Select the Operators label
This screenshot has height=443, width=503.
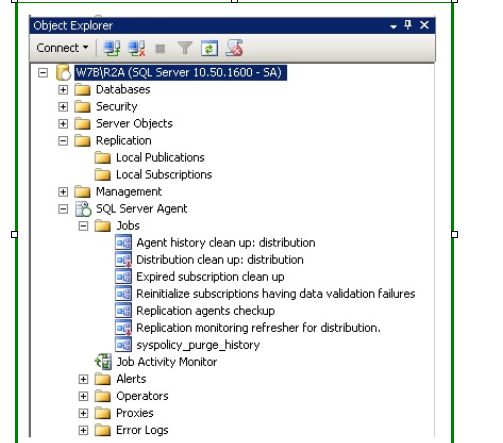coord(142,396)
